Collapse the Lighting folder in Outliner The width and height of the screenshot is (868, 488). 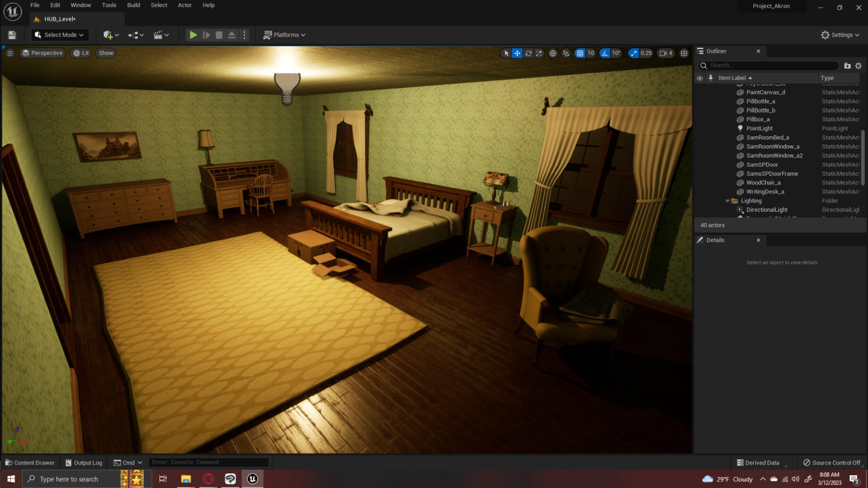(x=727, y=201)
